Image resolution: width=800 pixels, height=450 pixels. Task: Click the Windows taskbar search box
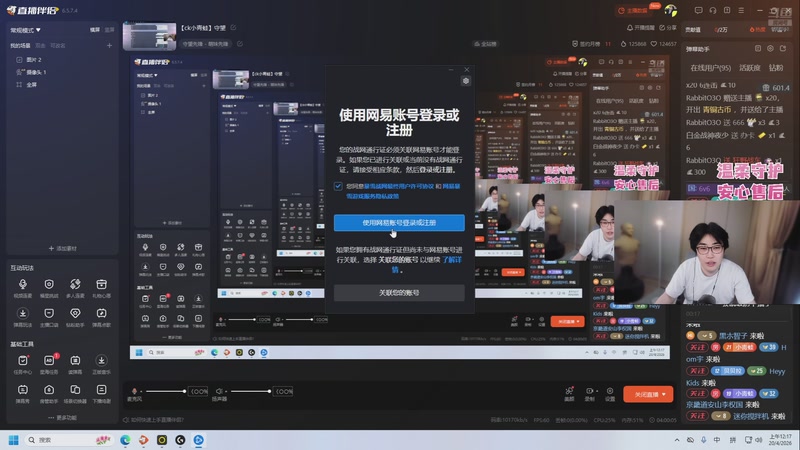click(69, 440)
